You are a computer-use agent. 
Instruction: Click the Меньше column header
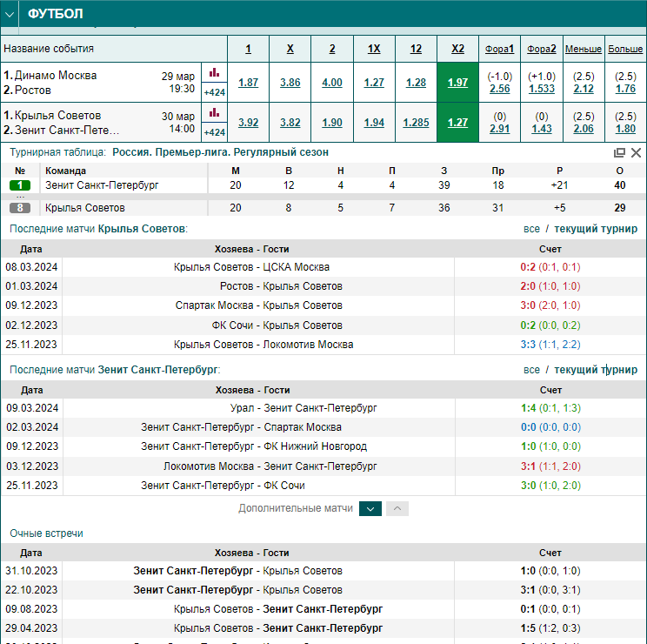click(x=584, y=49)
